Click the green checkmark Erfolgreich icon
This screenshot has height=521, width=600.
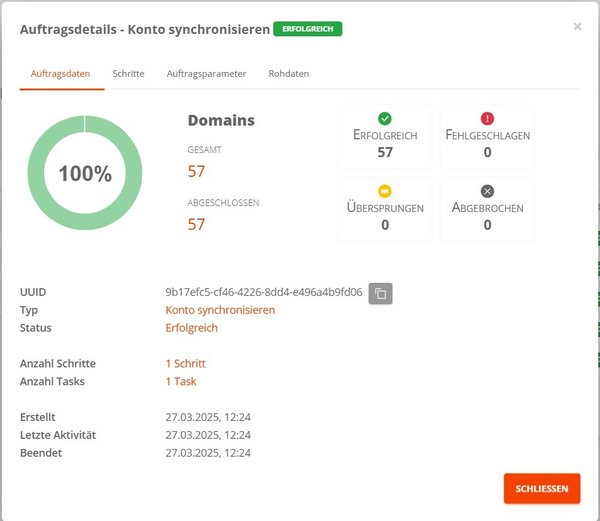385,118
